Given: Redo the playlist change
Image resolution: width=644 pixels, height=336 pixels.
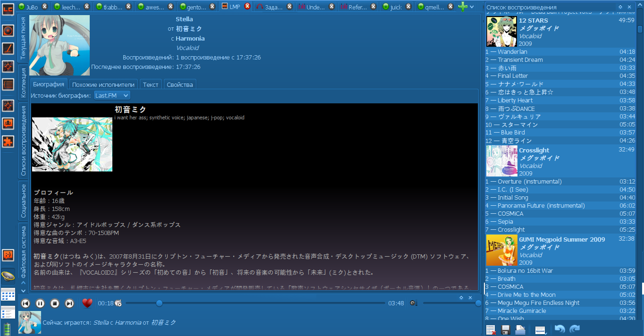Looking at the screenshot, I should tap(575, 329).
